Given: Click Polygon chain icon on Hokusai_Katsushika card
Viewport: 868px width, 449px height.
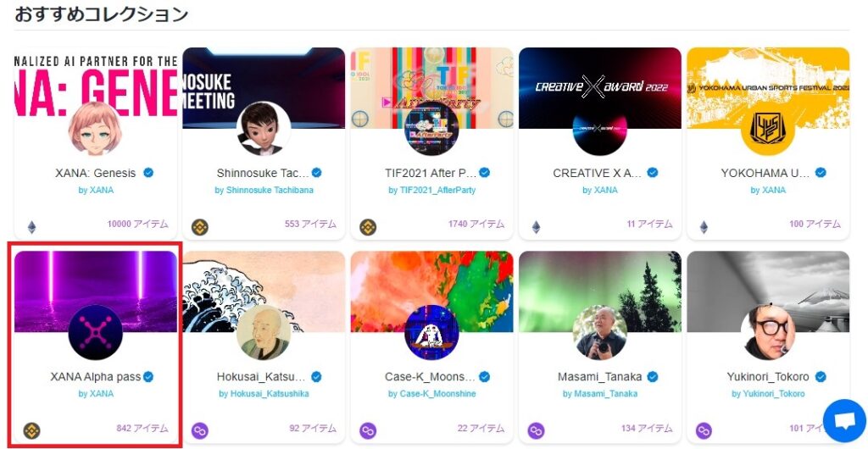Looking at the screenshot, I should 200,430.
